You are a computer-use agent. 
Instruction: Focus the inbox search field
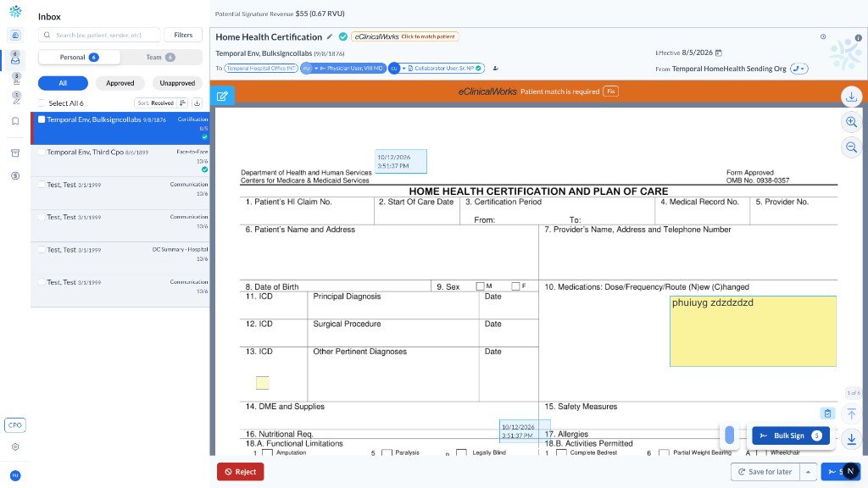coord(100,35)
